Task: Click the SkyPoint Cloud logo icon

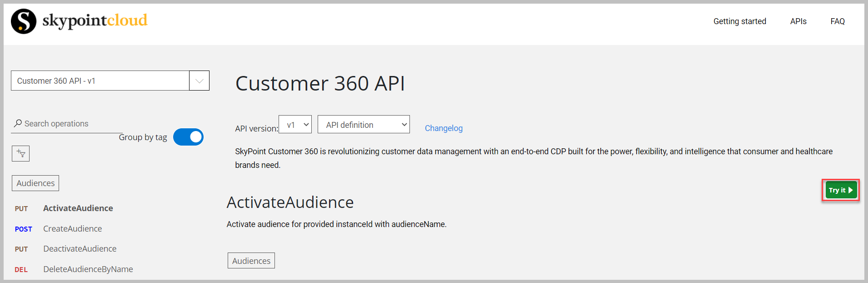Action: point(24,21)
